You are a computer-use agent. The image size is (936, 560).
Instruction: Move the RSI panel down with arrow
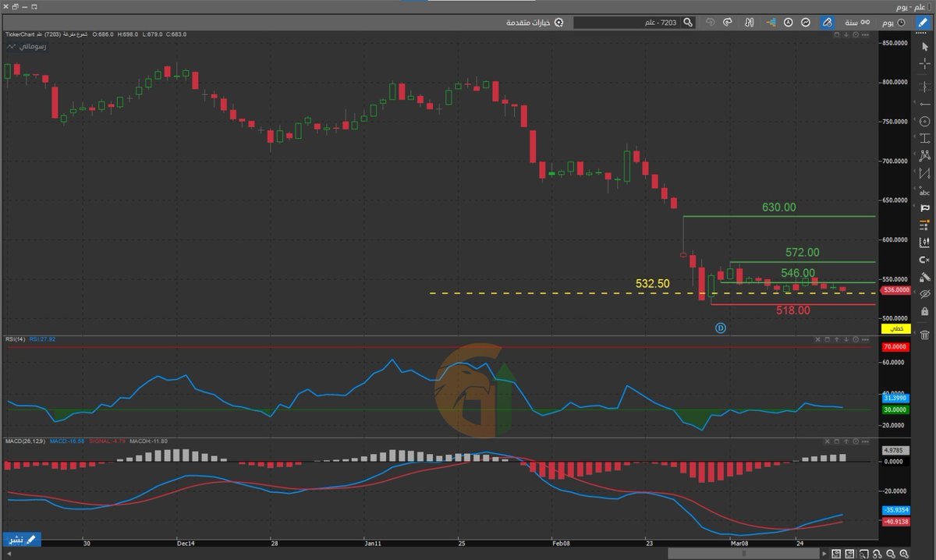click(846, 340)
